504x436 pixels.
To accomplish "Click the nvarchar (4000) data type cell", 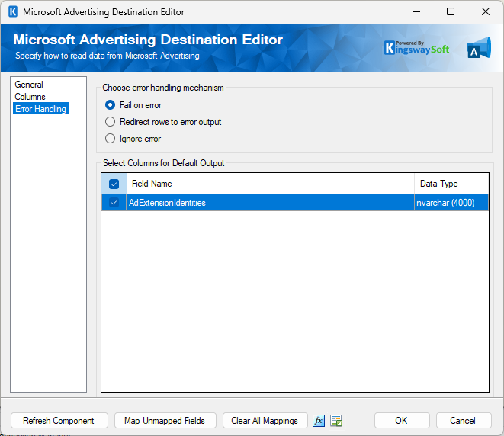I will (x=448, y=203).
